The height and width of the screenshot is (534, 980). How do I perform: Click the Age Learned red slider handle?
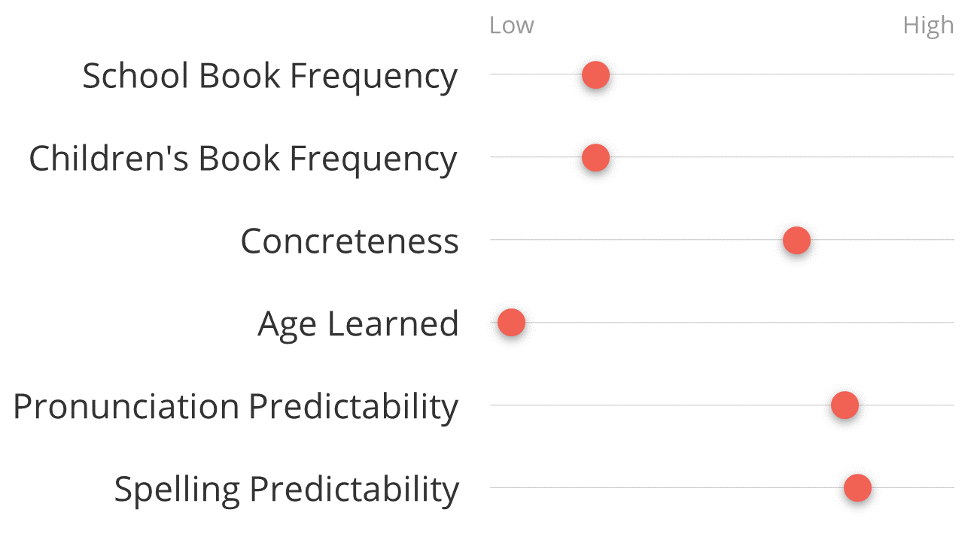pos(511,323)
